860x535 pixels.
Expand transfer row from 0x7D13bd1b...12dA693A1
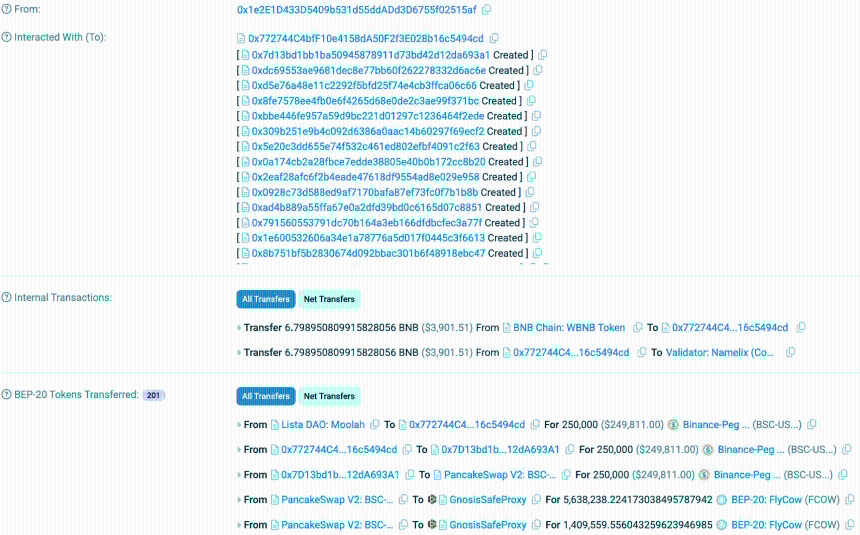tap(239, 475)
